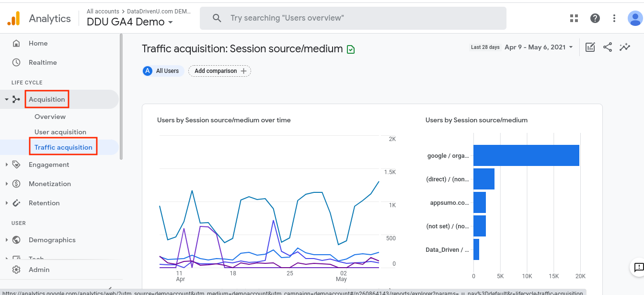Open the Share this report icon
644x295 pixels.
(607, 47)
